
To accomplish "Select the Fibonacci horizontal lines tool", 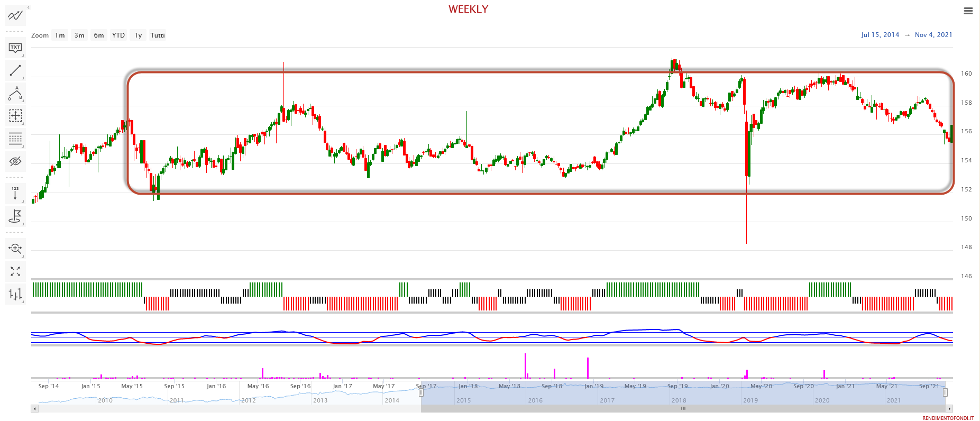I will point(15,139).
